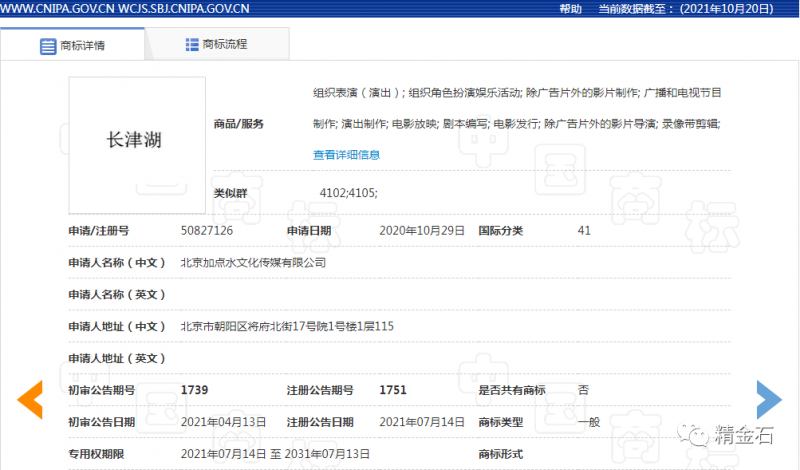The width and height of the screenshot is (800, 470).
Task: Select similar group value 4102;4105;
Action: pyautogui.click(x=348, y=193)
